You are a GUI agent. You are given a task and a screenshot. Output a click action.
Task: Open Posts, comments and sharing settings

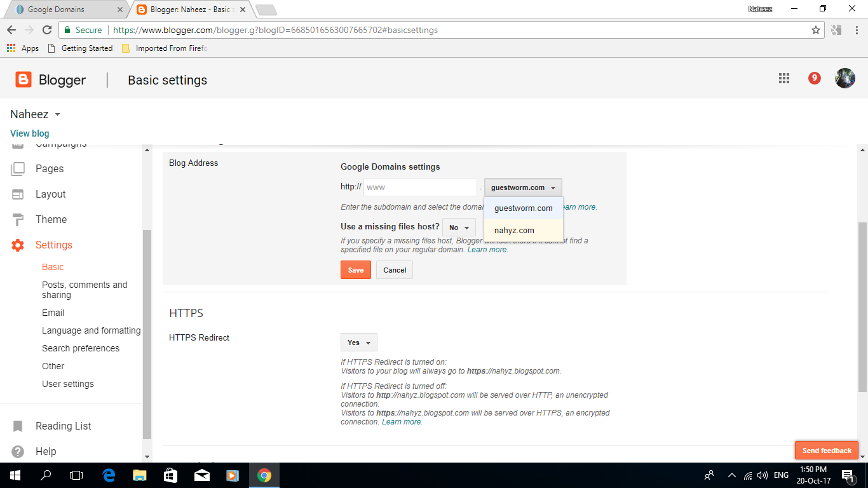(x=85, y=290)
